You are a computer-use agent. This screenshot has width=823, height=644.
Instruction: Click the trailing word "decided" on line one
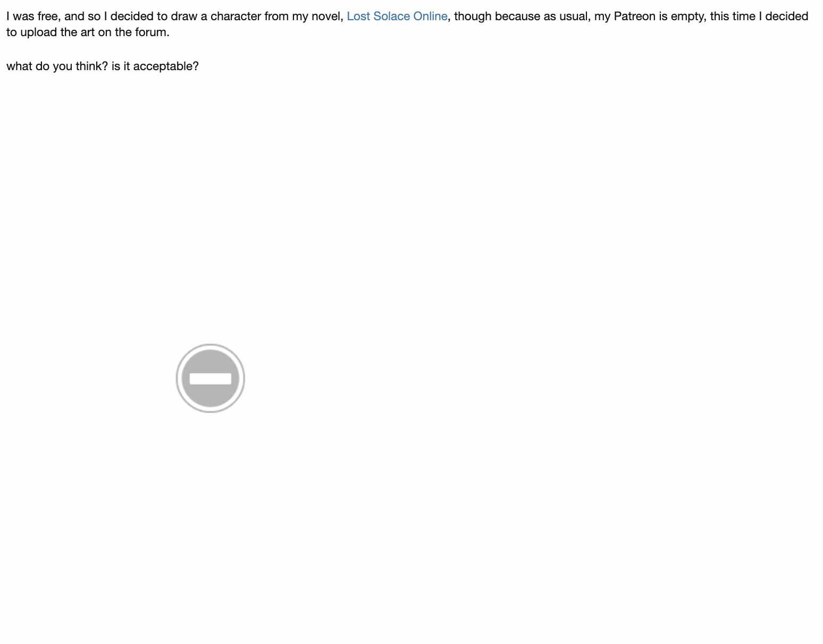coord(787,16)
